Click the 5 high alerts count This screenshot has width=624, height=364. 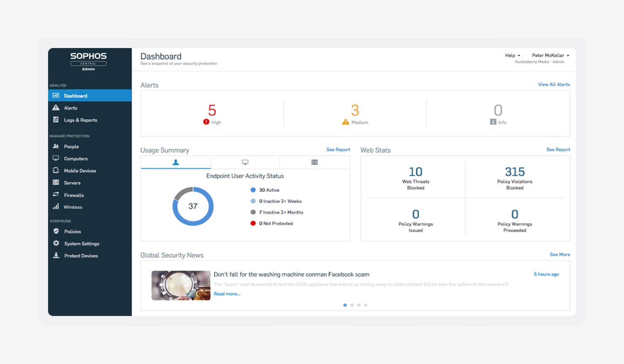(x=212, y=110)
